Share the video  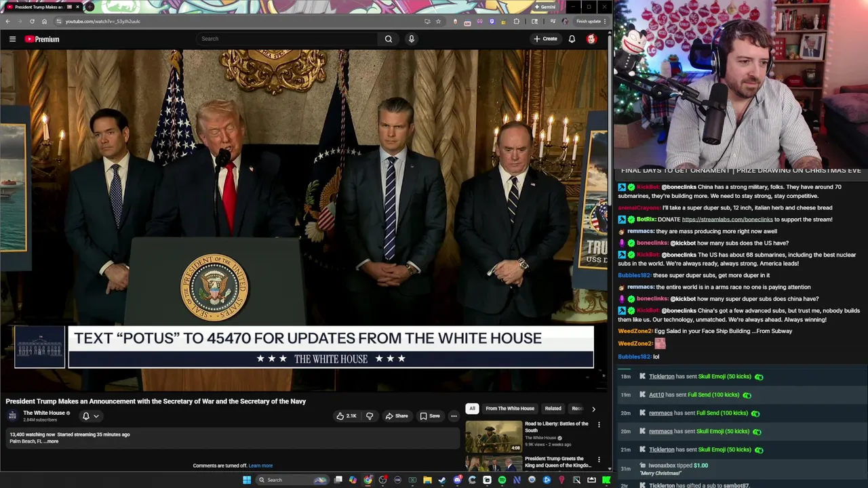[x=397, y=416]
